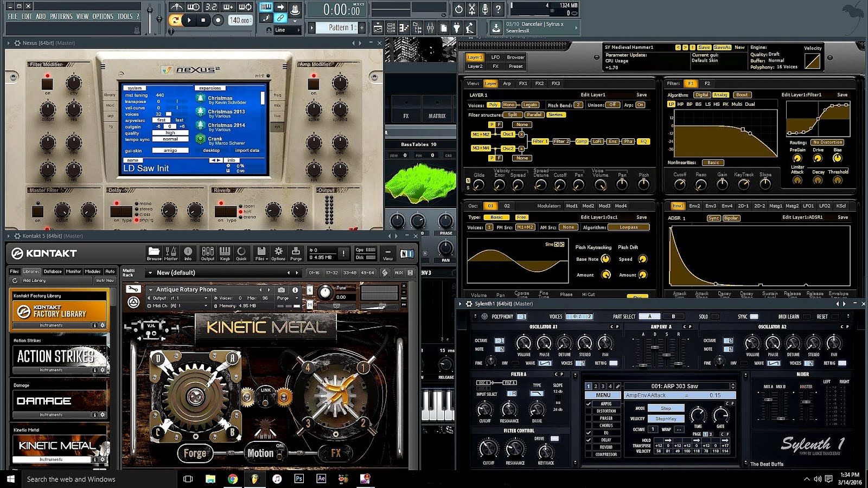The height and width of the screenshot is (488, 868).
Task: Enable the Delay effect checkbox in Sylenth1
Action: (589, 439)
